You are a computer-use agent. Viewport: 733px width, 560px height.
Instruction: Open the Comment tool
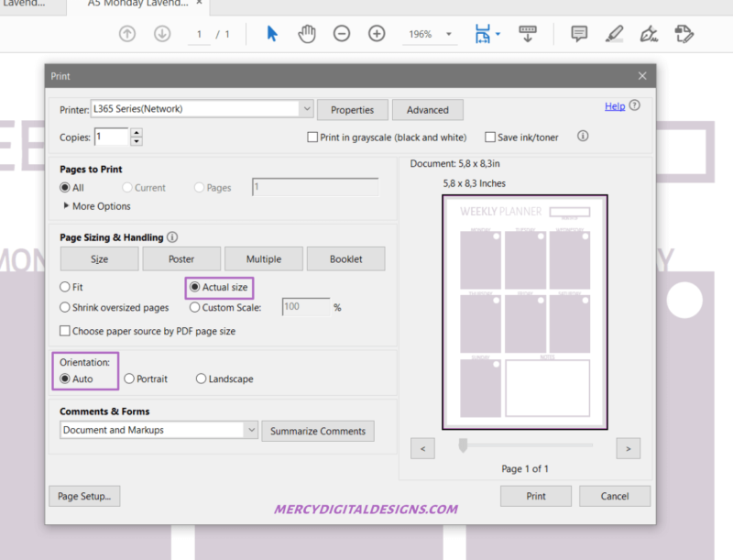click(579, 34)
